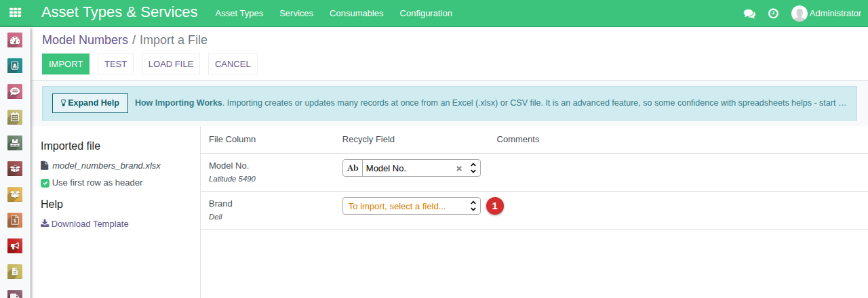Viewport: 868px width, 298px height.
Task: Clear the Model No. field selection
Action: coord(458,169)
